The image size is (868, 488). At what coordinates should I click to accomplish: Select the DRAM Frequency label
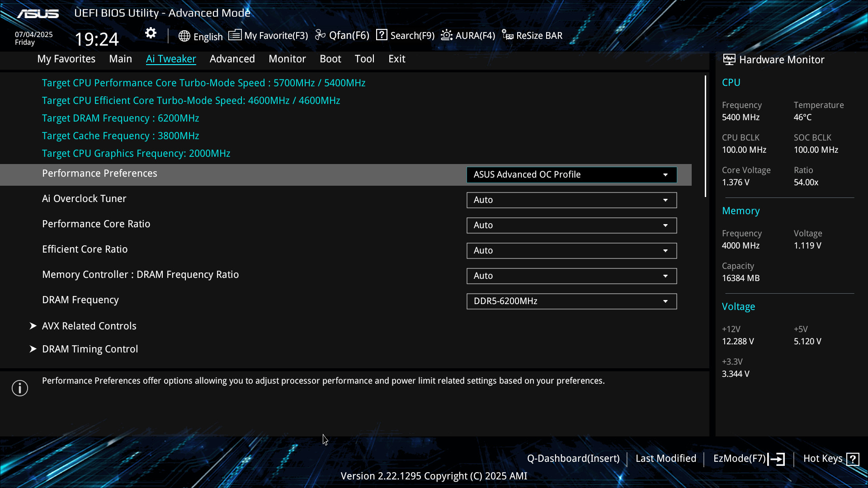tap(80, 300)
